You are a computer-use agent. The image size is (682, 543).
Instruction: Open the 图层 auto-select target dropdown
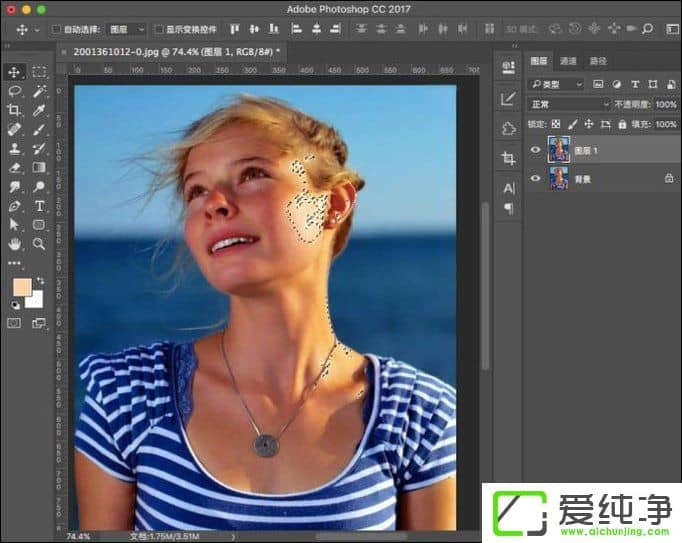pyautogui.click(x=125, y=30)
